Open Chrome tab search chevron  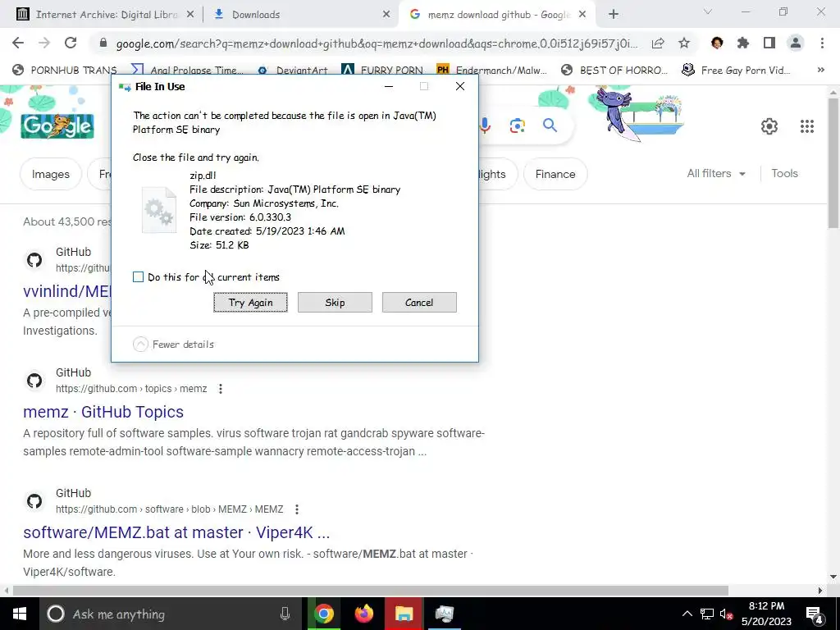tap(708, 11)
